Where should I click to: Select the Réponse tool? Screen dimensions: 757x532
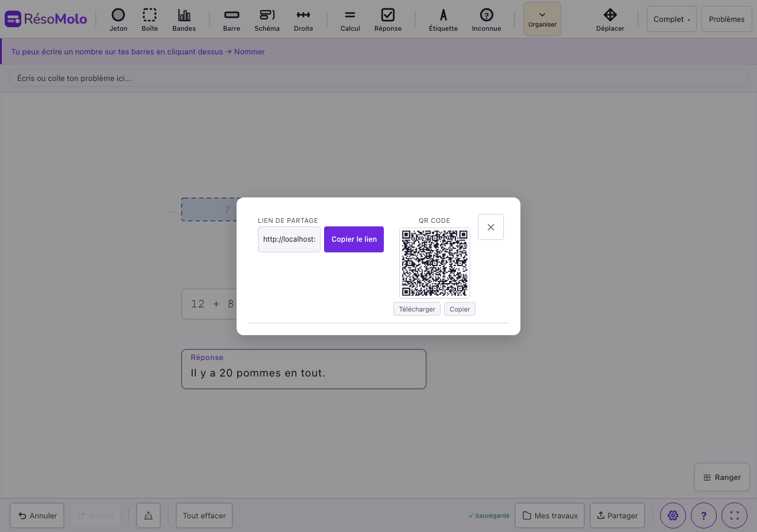(388, 20)
